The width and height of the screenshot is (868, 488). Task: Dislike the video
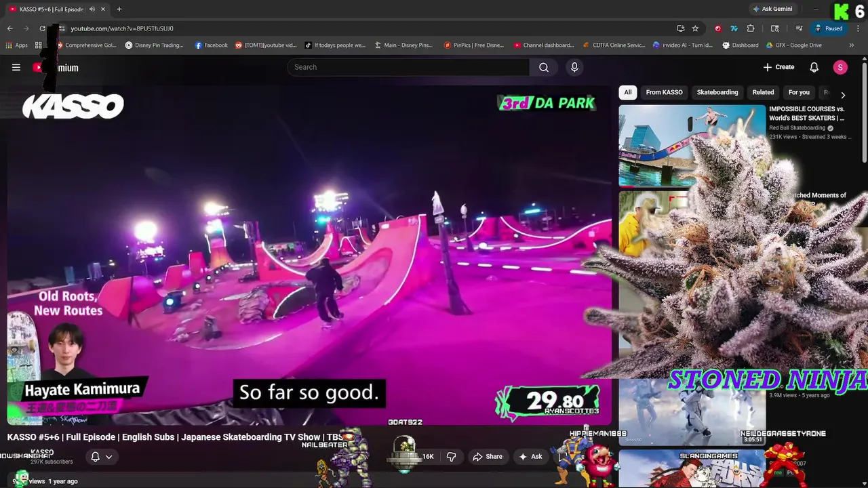click(x=451, y=457)
